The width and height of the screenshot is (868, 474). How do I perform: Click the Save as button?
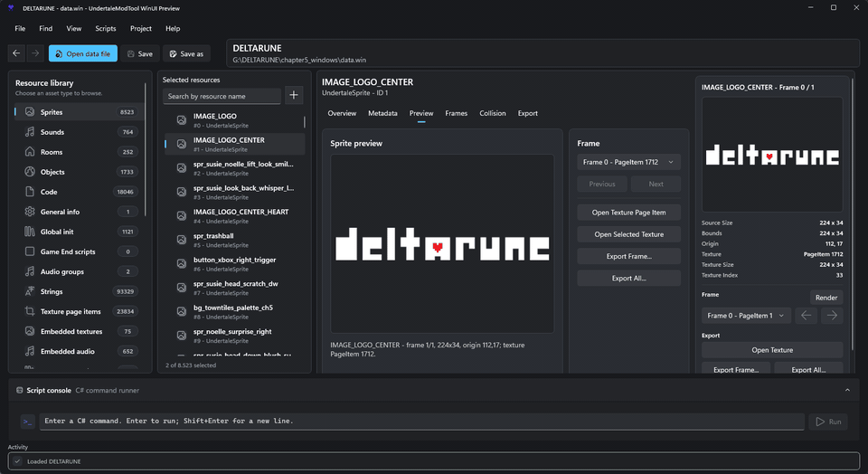(186, 53)
